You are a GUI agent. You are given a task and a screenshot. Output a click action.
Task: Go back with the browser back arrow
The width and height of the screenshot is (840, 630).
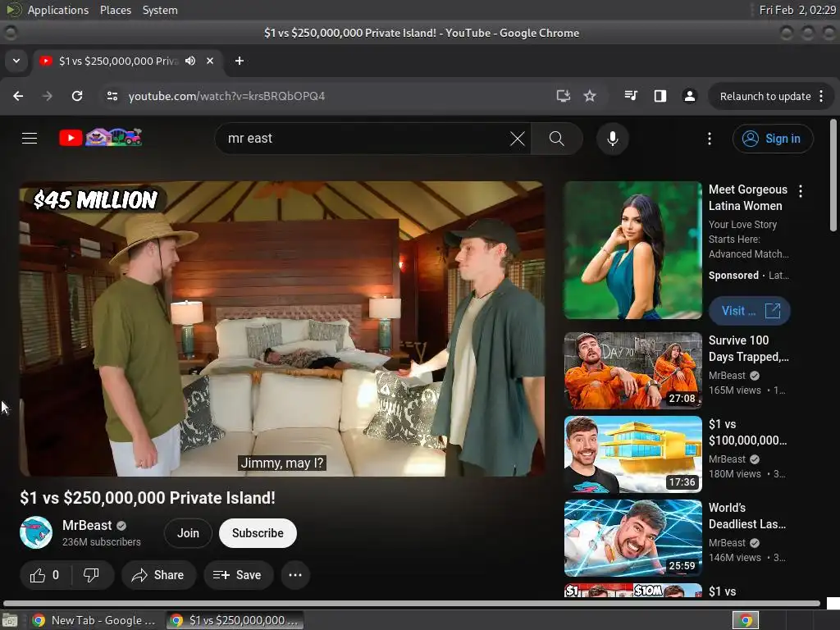pyautogui.click(x=18, y=96)
